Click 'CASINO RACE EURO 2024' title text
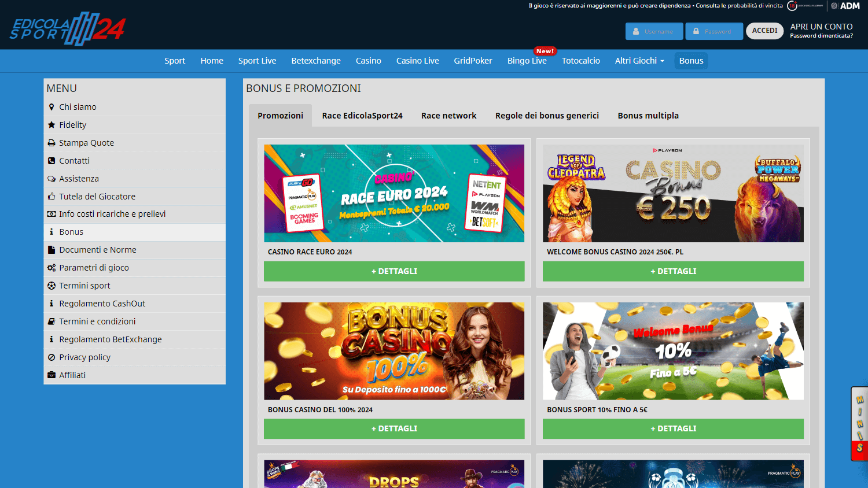The height and width of the screenshot is (488, 868). (310, 252)
